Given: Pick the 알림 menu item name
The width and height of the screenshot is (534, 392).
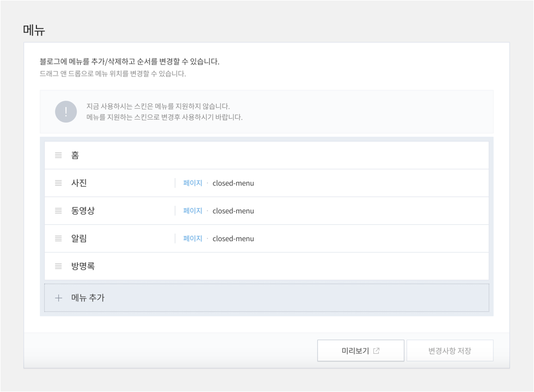Looking at the screenshot, I should pyautogui.click(x=79, y=238).
